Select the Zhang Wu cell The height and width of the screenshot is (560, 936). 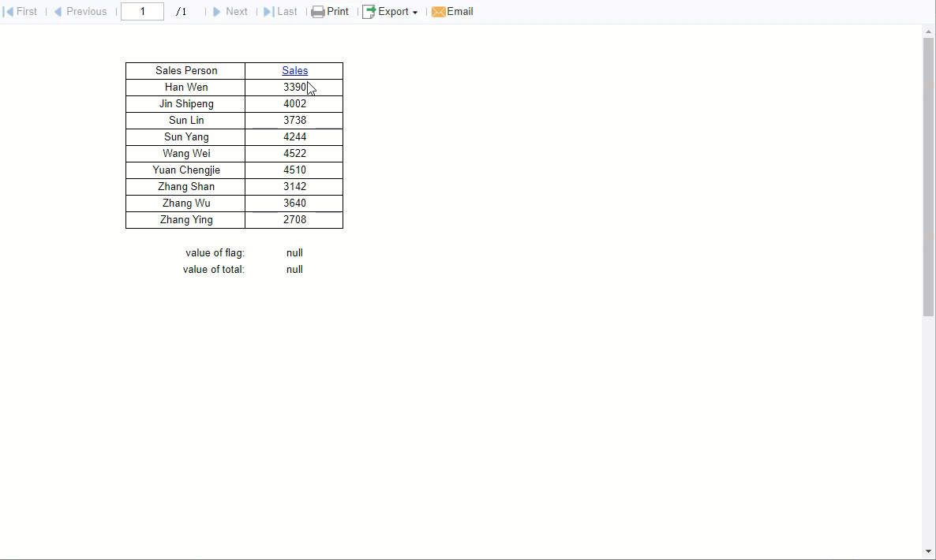point(185,204)
